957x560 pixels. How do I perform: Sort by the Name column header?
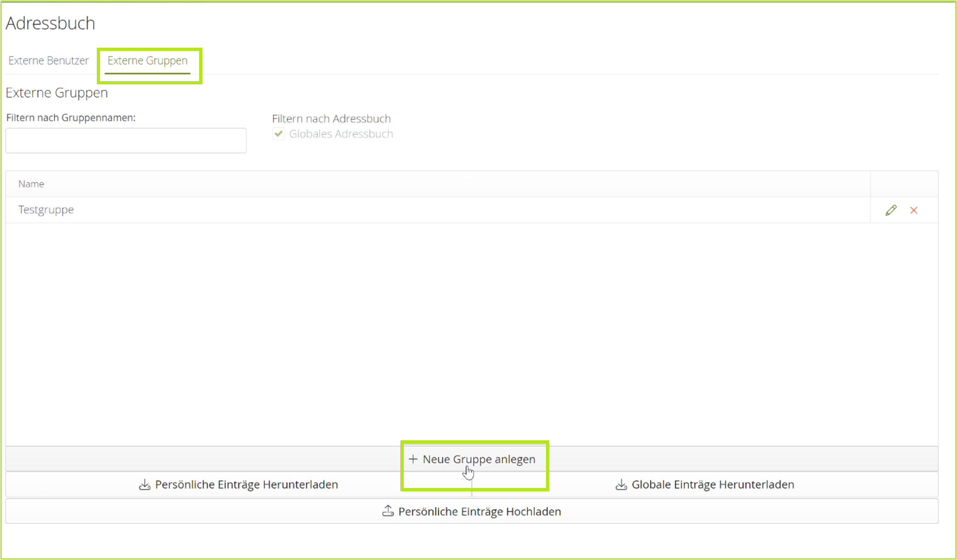31,184
